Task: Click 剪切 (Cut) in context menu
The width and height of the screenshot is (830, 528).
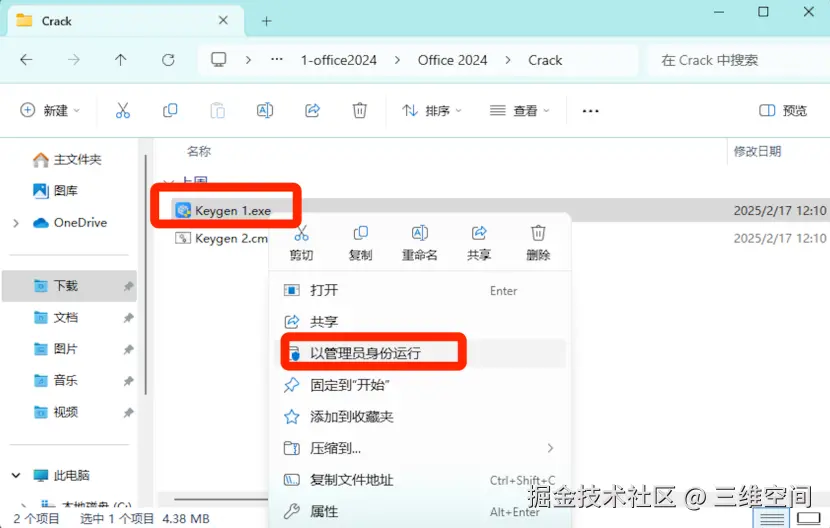Action: tap(301, 243)
